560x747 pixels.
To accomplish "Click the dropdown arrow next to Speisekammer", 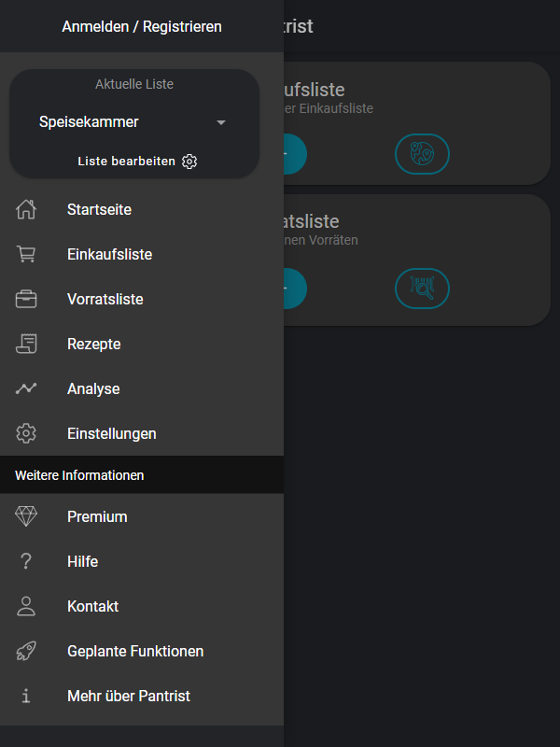I will [221, 122].
